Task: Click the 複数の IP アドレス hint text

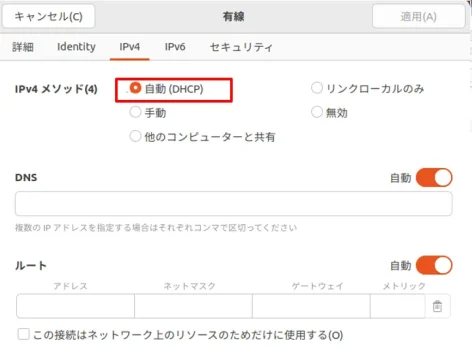Action: [156, 228]
